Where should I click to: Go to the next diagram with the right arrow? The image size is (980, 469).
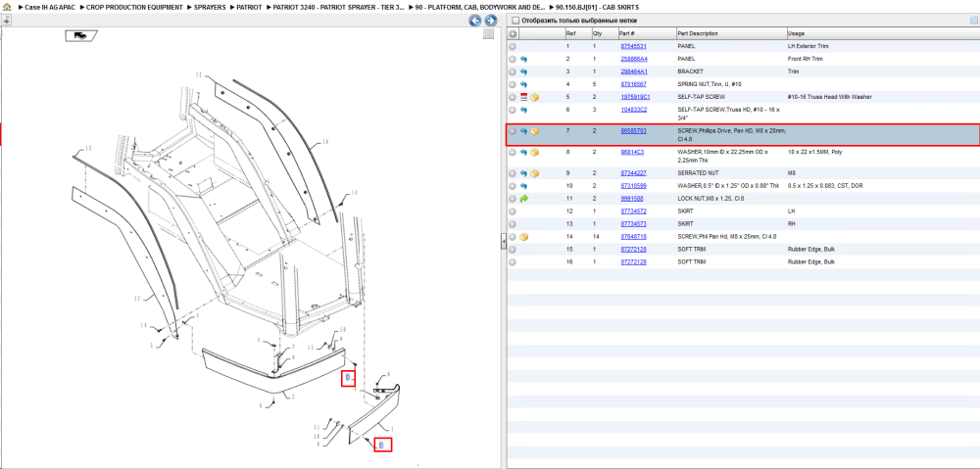pos(491,21)
